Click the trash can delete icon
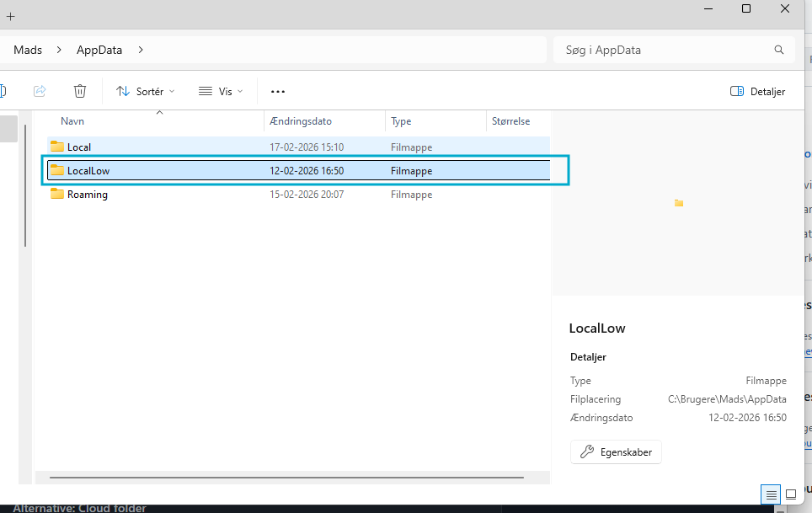Screen dimensions: 812x513 pyautogui.click(x=80, y=91)
